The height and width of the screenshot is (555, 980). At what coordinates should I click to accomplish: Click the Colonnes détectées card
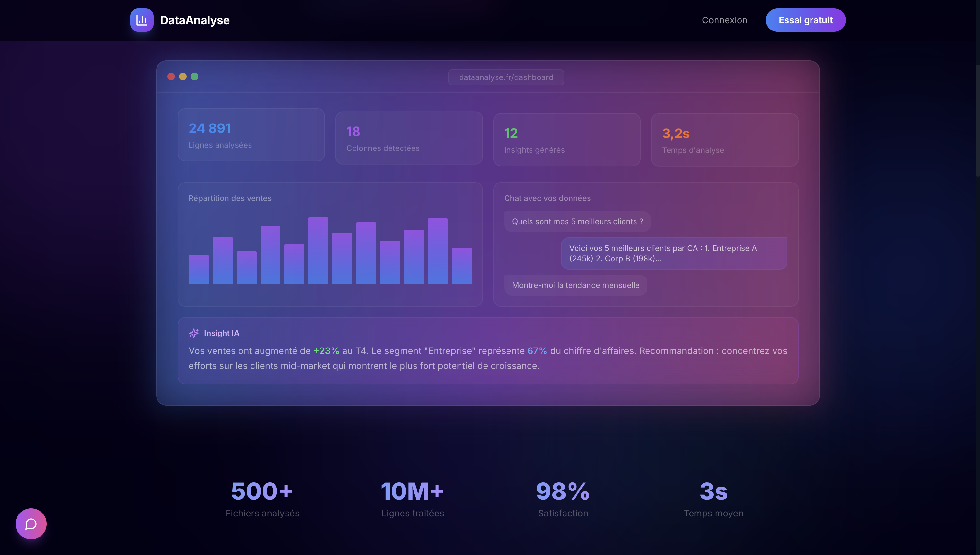coord(408,138)
